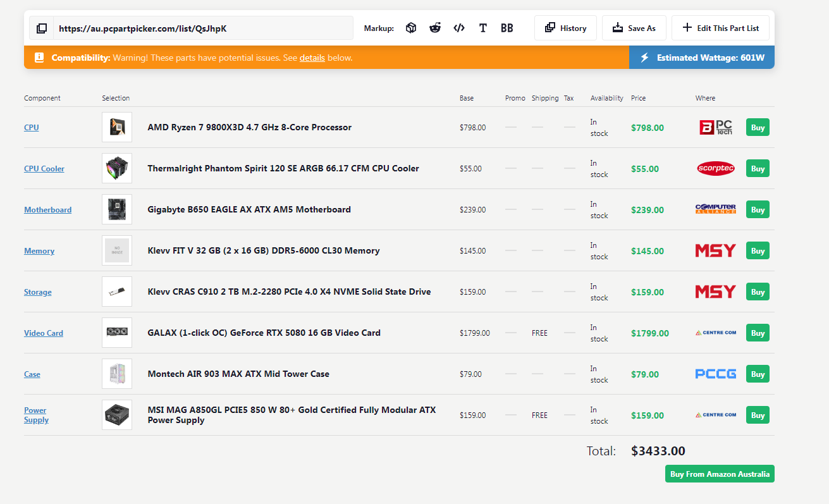Open Gigabyte B650 motherboard thumbnail
Screen dimensions: 829x504
coord(117,209)
